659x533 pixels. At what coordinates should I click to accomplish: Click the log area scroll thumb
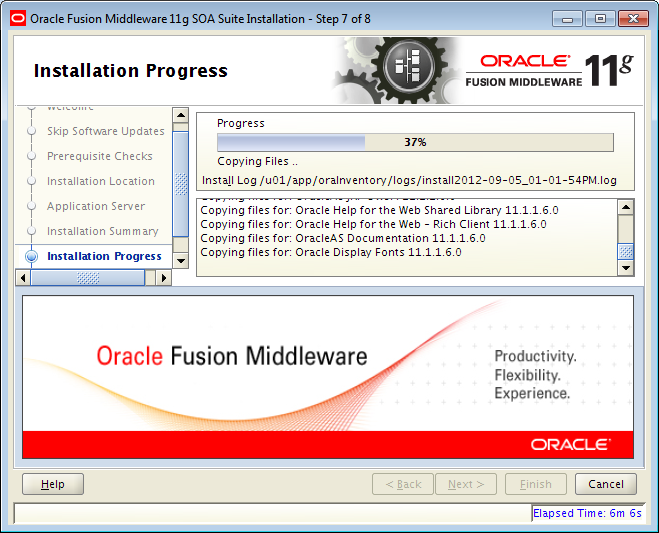click(x=626, y=252)
